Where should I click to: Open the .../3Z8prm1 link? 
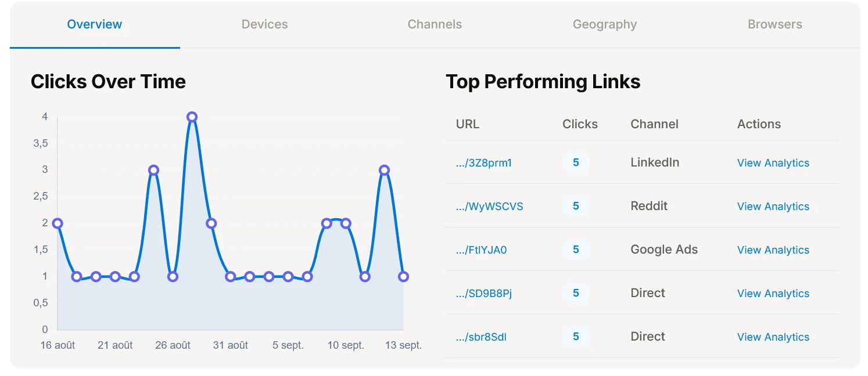pos(484,163)
